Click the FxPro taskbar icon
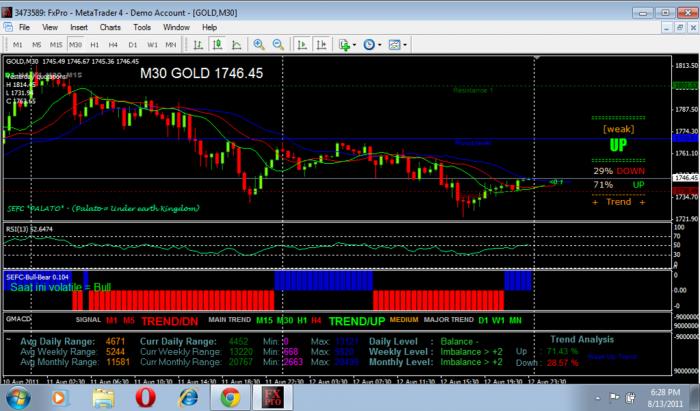Image resolution: width=700 pixels, height=411 pixels. click(x=273, y=398)
